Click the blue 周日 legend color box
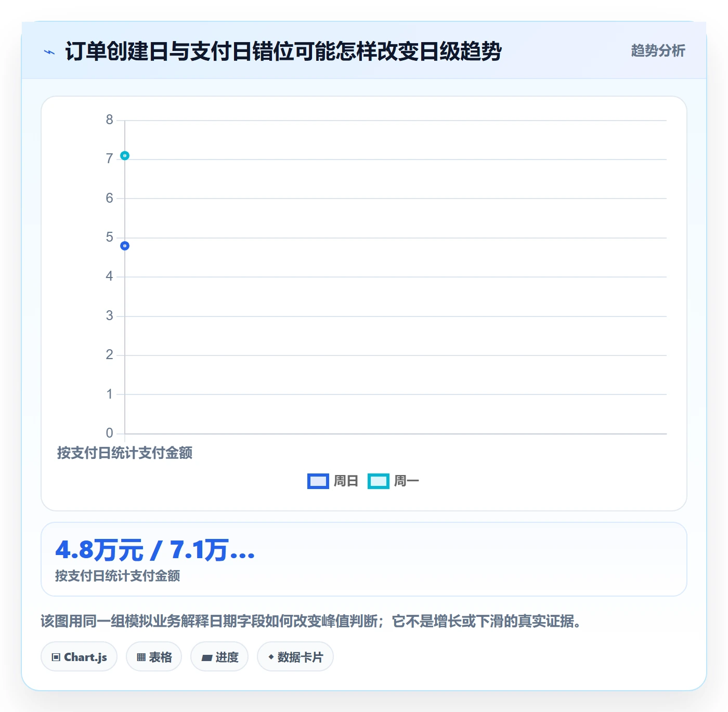Screen dimensions: 728x712 click(x=318, y=481)
